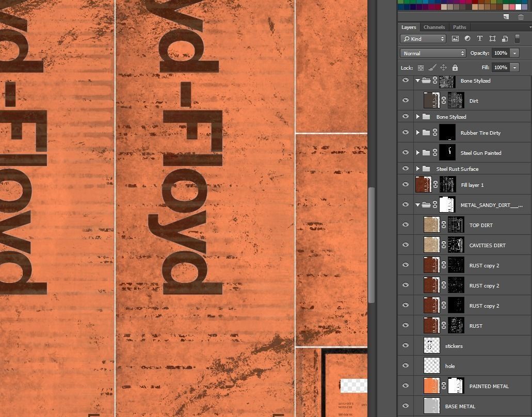
Task: Hide the Rubber Tire Dirty group
Action: 406,132
